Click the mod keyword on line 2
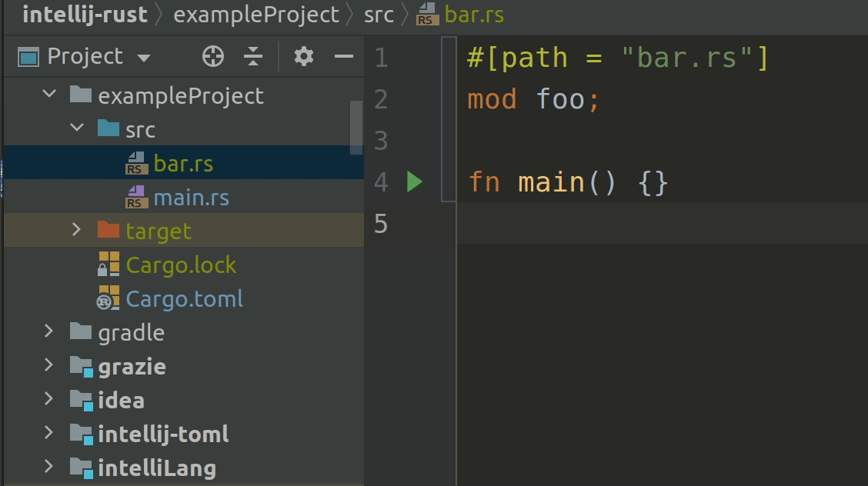 coord(492,99)
